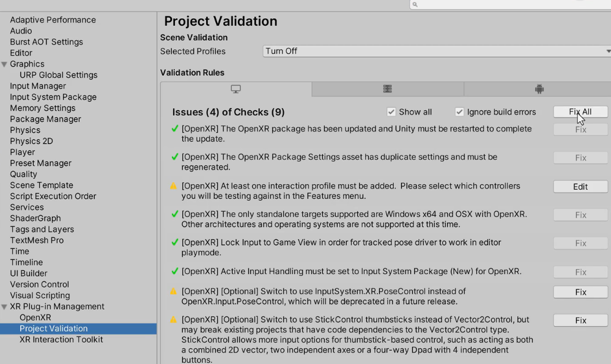The image size is (611, 364).
Task: Disable Ignore build errors
Action: click(460, 111)
